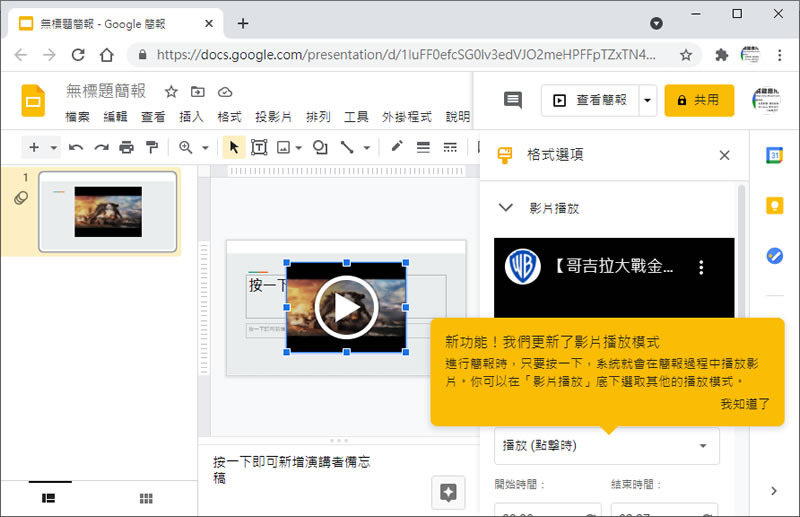Close the 格式選項 panel
This screenshot has width=800, height=517.
click(724, 155)
